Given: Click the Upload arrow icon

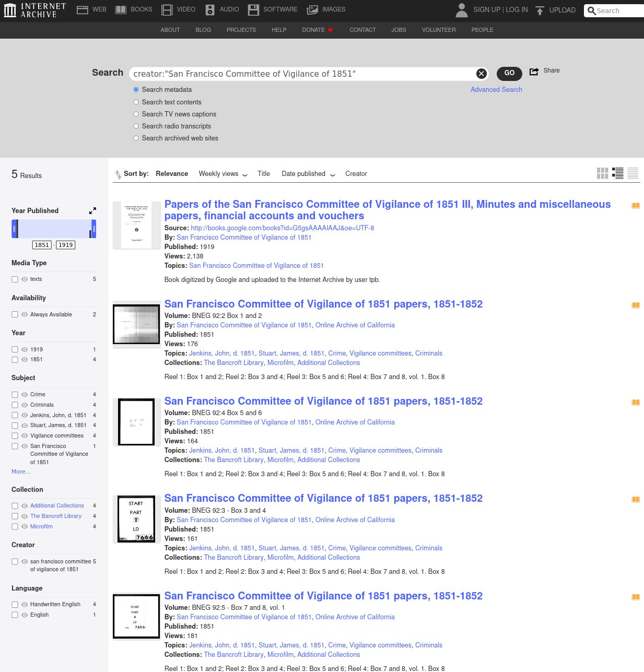Looking at the screenshot, I should [540, 10].
